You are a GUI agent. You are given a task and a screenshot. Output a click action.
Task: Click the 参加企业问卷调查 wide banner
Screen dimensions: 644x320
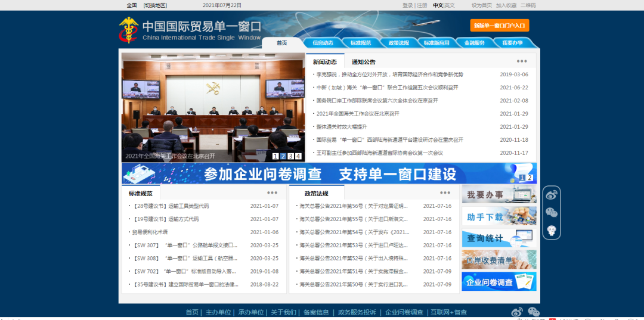[329, 173]
